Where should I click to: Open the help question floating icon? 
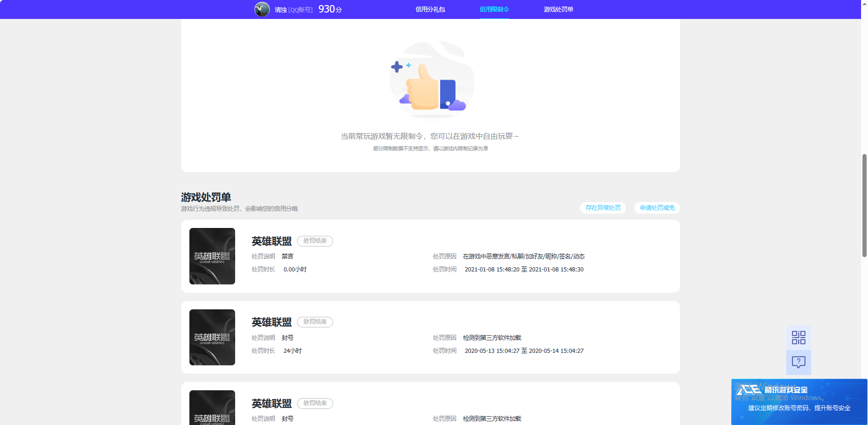(798, 362)
